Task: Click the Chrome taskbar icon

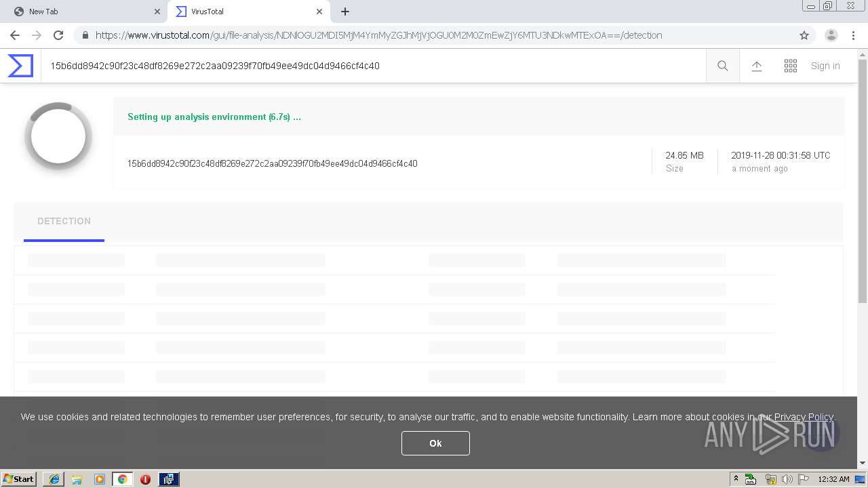Action: (x=123, y=479)
